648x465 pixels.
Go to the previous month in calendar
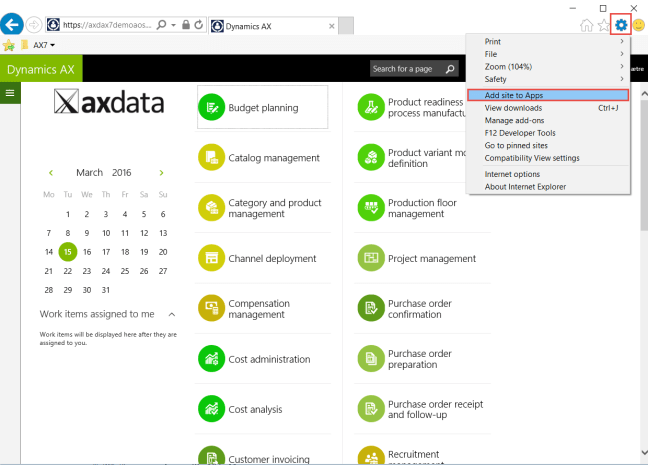(x=49, y=172)
